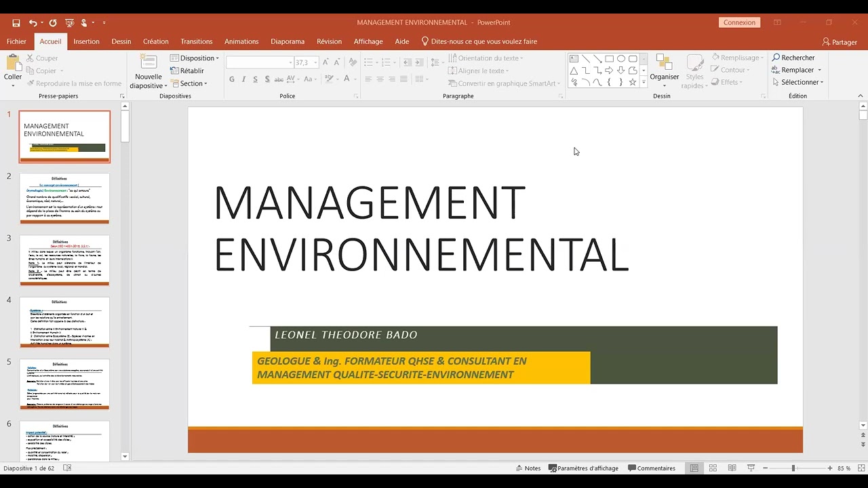Toggle Notes pane in status bar
Viewport: 868px width, 488px height.
pyautogui.click(x=528, y=468)
